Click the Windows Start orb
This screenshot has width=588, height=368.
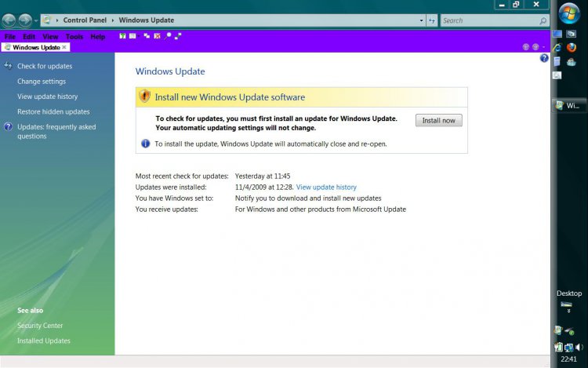click(569, 13)
